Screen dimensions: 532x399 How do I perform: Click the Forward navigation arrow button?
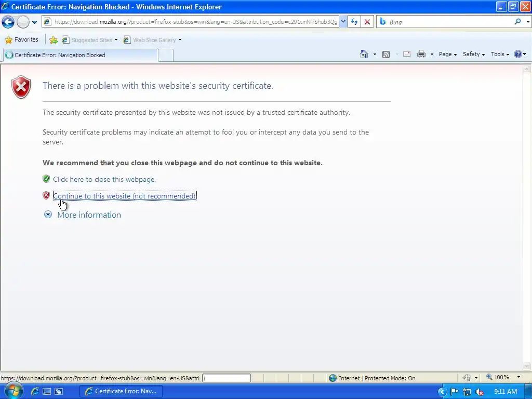click(23, 22)
